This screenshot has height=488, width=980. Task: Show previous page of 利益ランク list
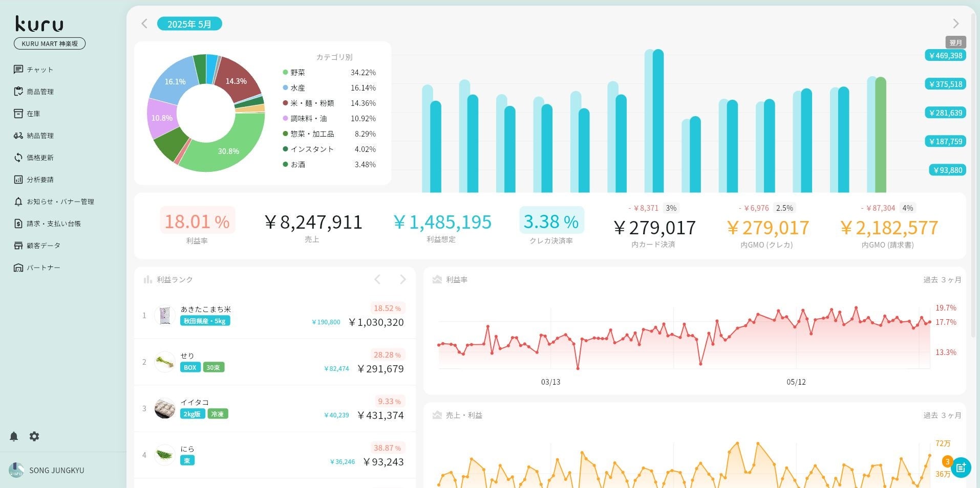[377, 279]
